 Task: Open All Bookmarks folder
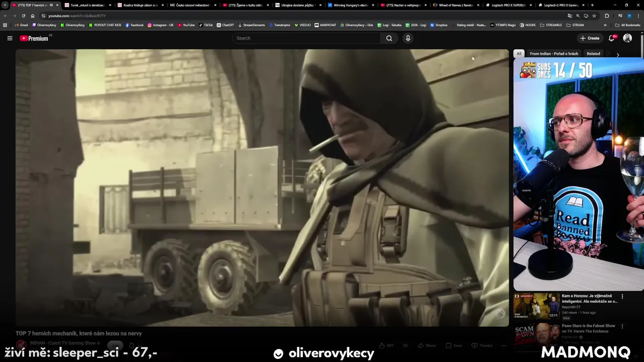pyautogui.click(x=627, y=25)
